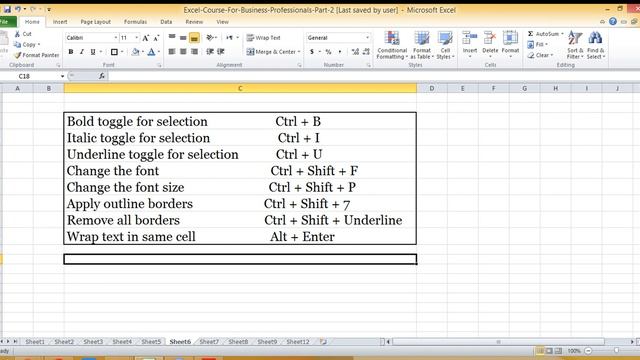Click Decrease Decimal icon
Image resolution: width=640 pixels, height=360 pixels.
[366, 52]
